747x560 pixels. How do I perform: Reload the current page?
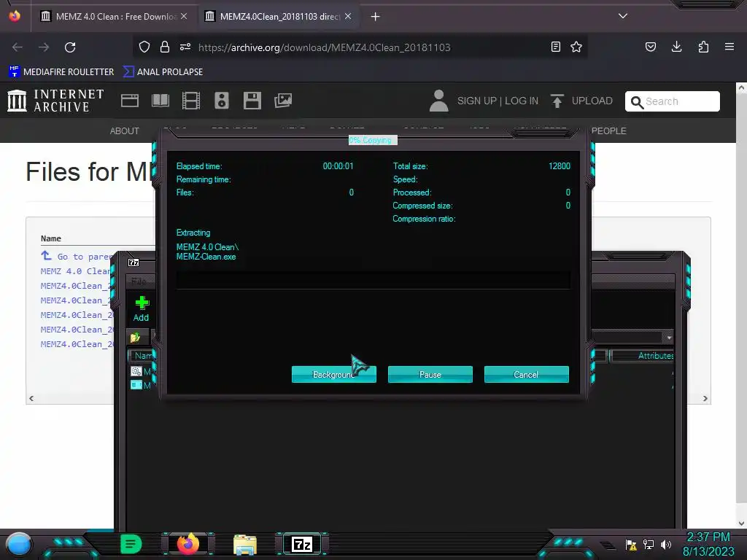tap(70, 47)
